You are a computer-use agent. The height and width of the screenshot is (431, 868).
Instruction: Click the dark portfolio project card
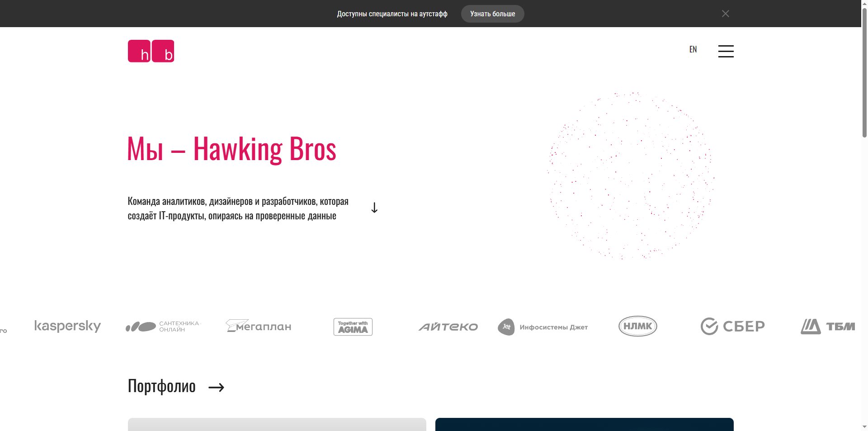click(x=584, y=424)
